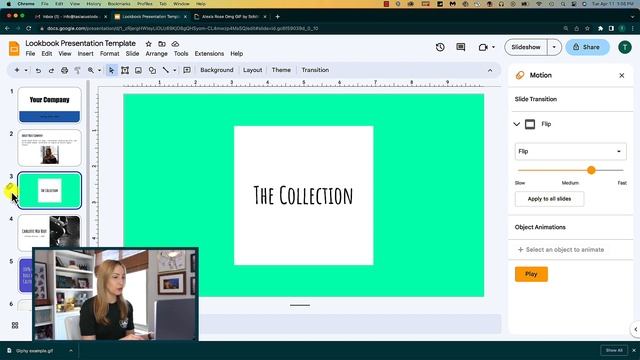This screenshot has width=640, height=360.
Task: Open new browser tab plus
Action: [278, 17]
